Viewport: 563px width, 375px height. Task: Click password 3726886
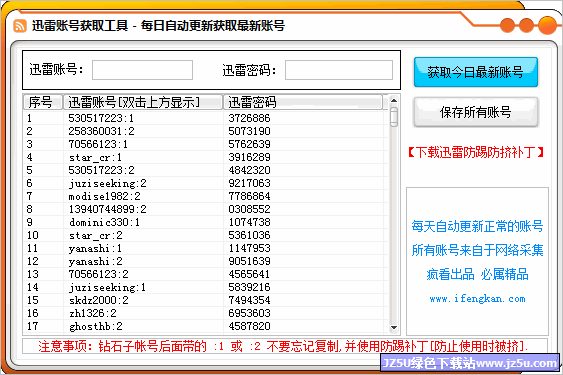[249, 118]
